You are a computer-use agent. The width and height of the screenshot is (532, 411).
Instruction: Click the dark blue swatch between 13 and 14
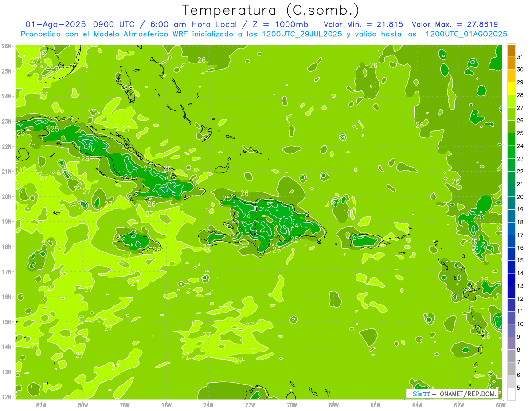coord(511,279)
